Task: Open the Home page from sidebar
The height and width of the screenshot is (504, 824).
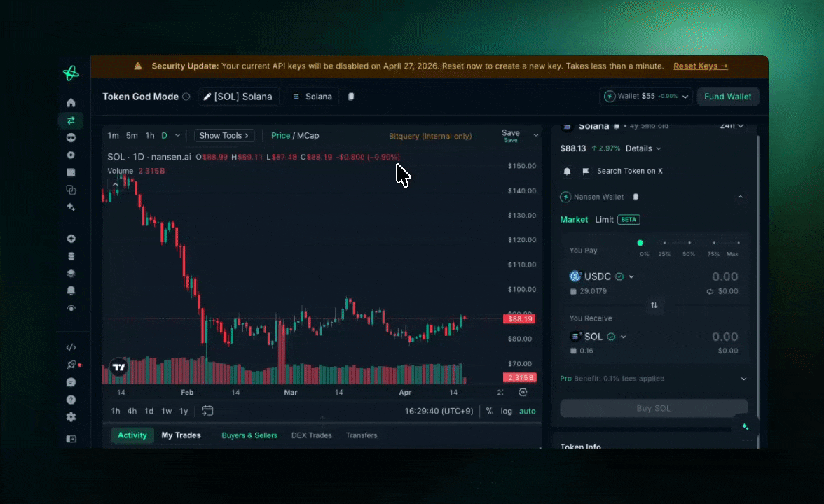Action: (x=71, y=102)
